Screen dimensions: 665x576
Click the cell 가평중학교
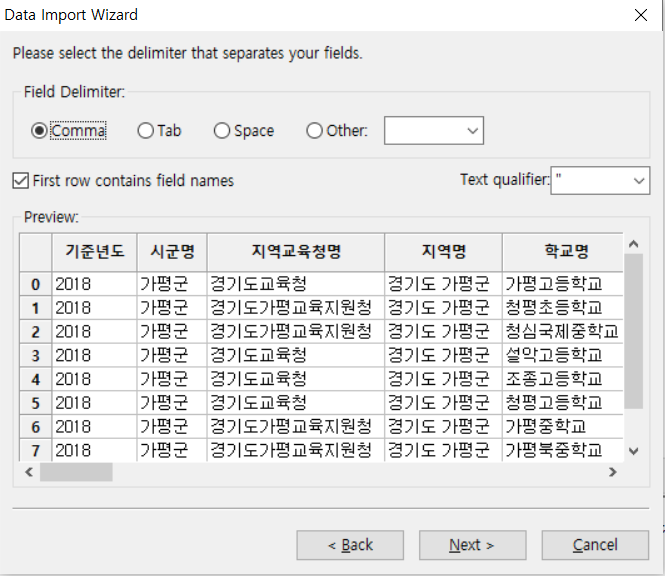563,426
